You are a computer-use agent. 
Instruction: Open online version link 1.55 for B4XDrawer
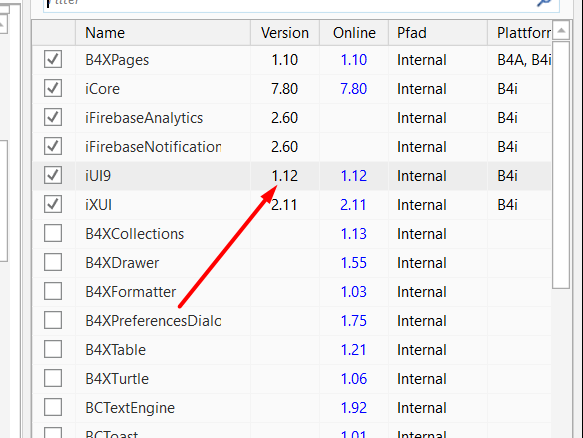[x=354, y=263]
